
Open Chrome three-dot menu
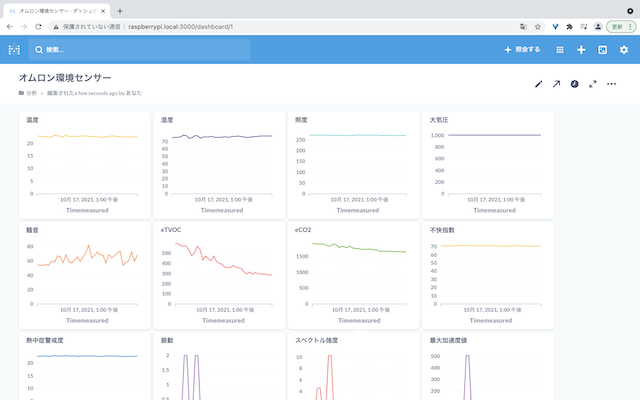[630, 27]
